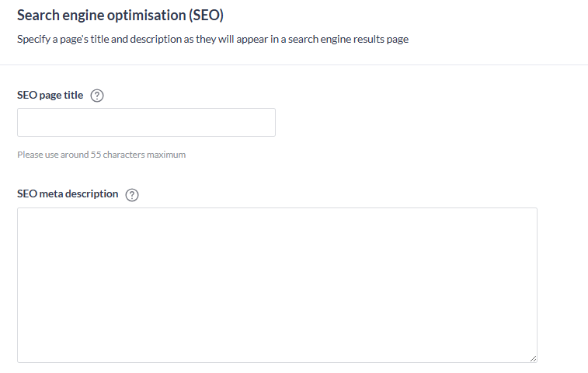Select the multiline box under SEO meta description

277,284
